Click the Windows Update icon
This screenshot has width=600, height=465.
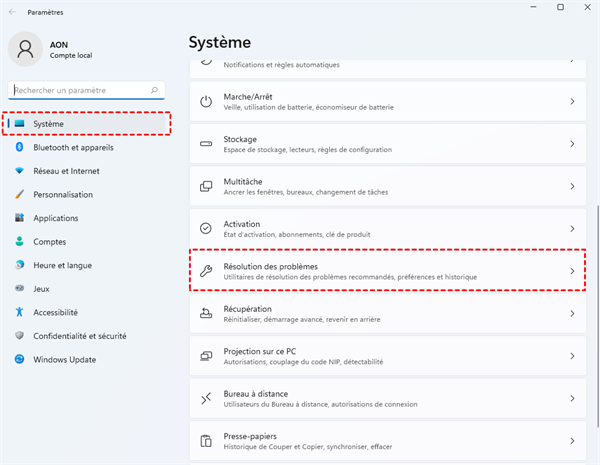point(19,360)
